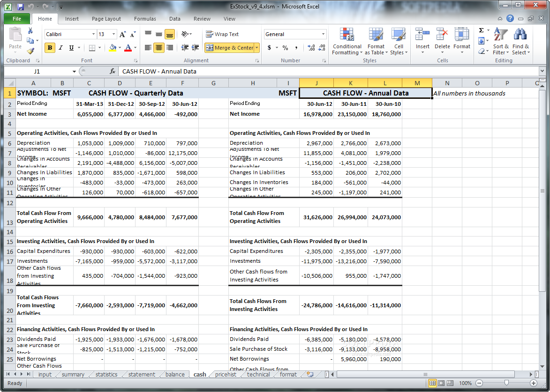The height and width of the screenshot is (392, 550).
Task: Click Delete cells icon
Action: (x=442, y=41)
